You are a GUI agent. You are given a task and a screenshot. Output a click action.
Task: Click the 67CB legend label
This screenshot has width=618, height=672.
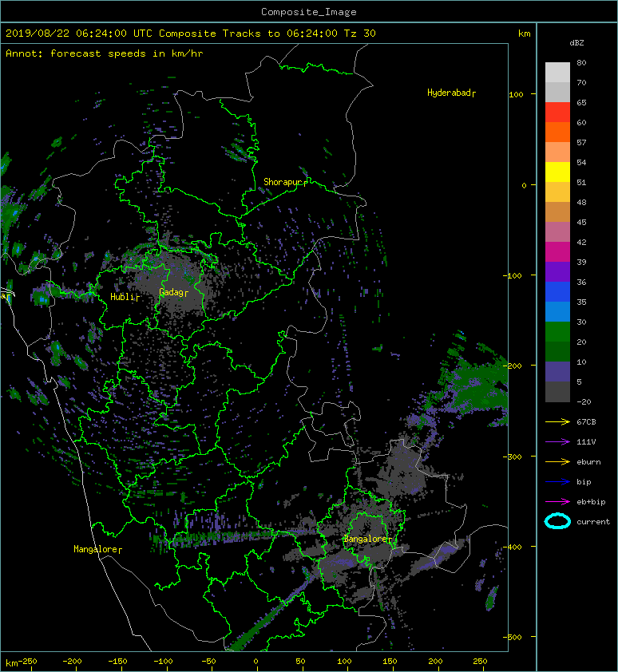tap(586, 421)
